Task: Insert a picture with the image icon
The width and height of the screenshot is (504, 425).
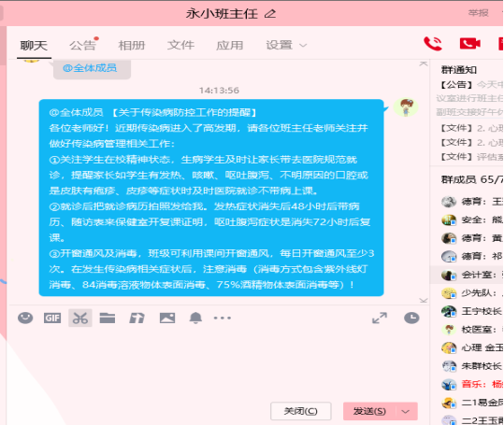Action: (167, 318)
